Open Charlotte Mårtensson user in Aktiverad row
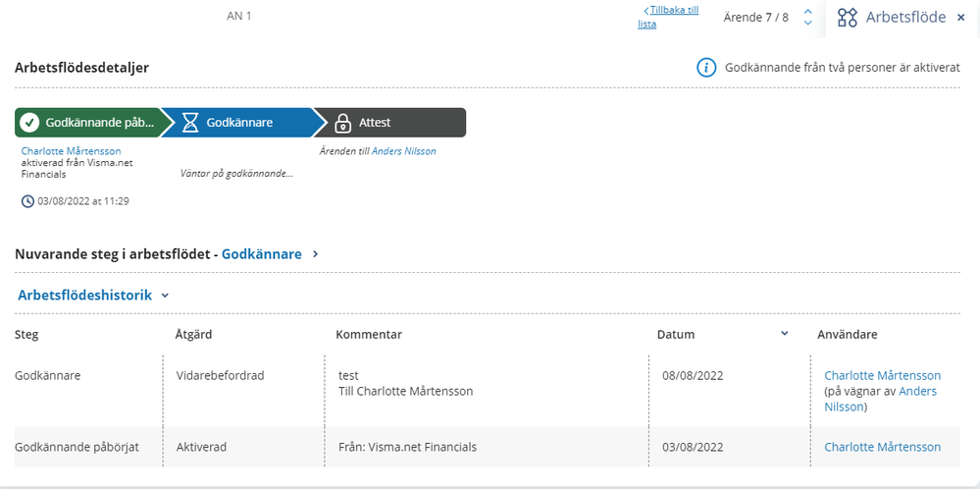The width and height of the screenshot is (980, 489). tap(882, 447)
